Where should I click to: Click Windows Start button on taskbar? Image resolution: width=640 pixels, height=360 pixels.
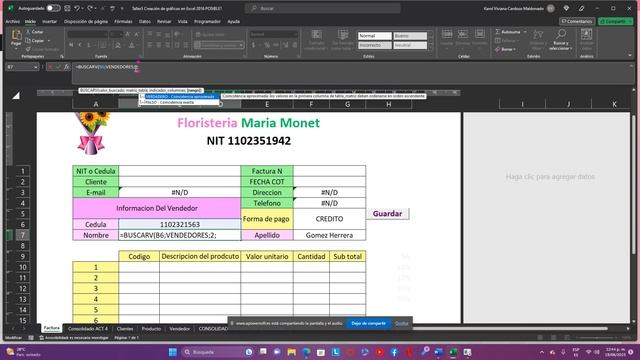[x=173, y=352]
